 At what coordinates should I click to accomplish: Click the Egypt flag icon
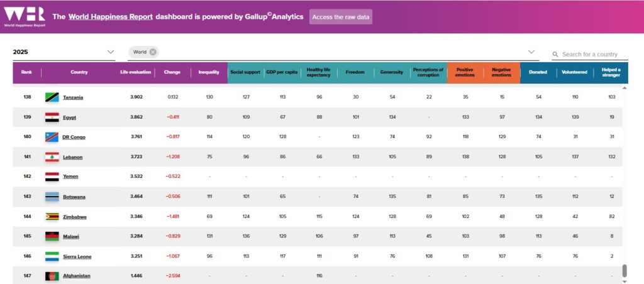click(x=52, y=117)
